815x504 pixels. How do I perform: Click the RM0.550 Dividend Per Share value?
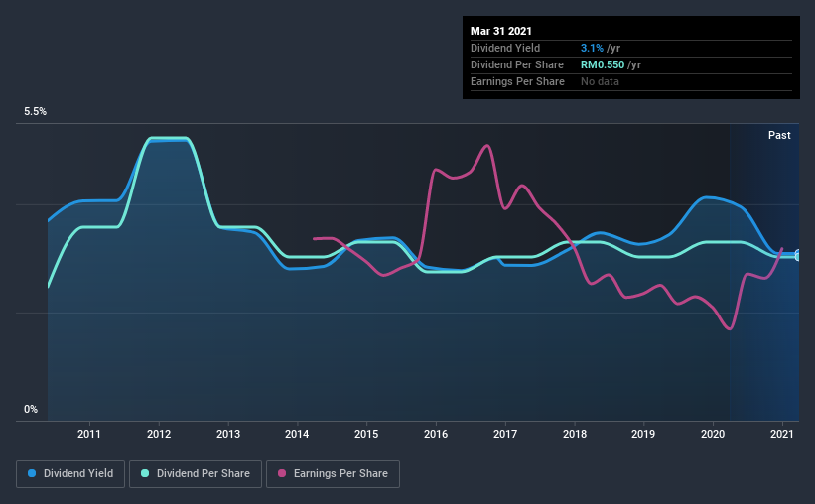pyautogui.click(x=603, y=64)
